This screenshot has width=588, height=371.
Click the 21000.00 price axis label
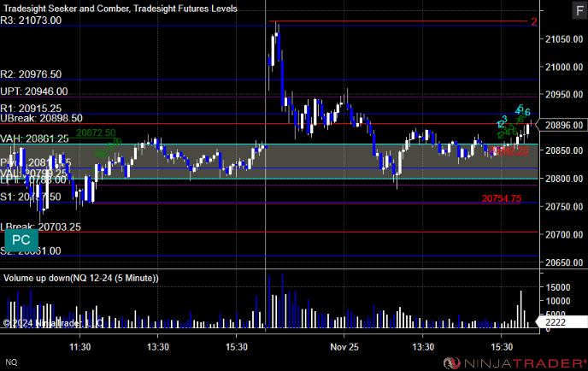564,68
